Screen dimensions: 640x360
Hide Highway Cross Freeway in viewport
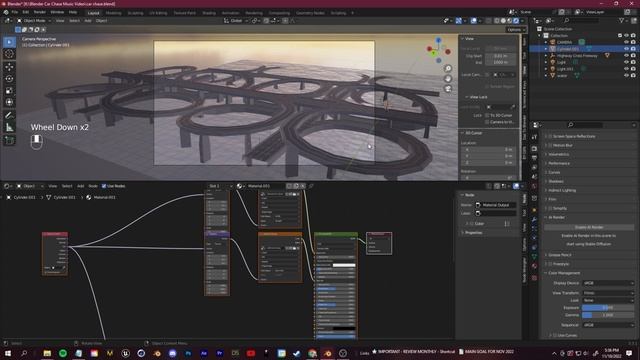[x=626, y=56]
